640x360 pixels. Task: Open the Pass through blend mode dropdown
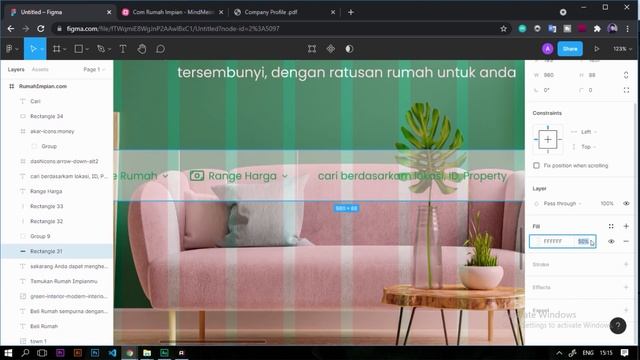pyautogui.click(x=562, y=203)
